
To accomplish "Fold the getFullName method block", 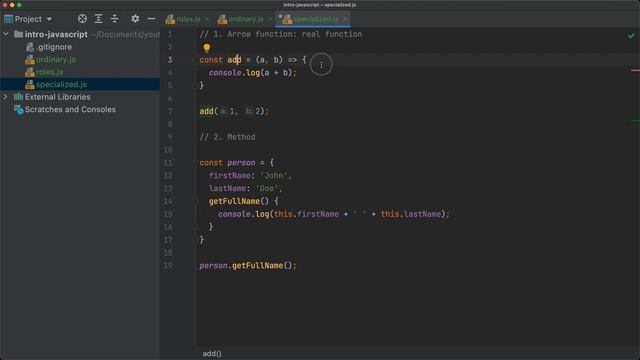I will point(196,201).
